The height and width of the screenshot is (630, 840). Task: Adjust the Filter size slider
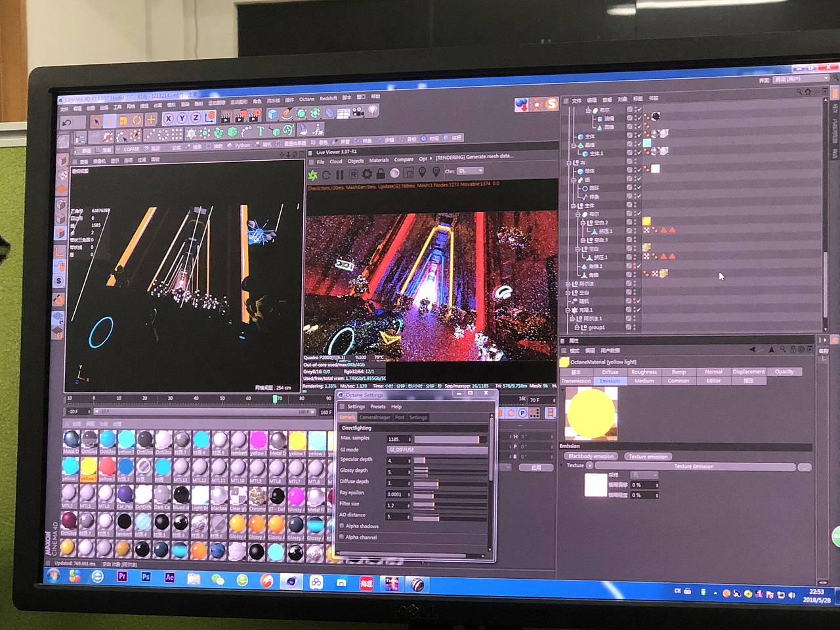click(x=450, y=505)
